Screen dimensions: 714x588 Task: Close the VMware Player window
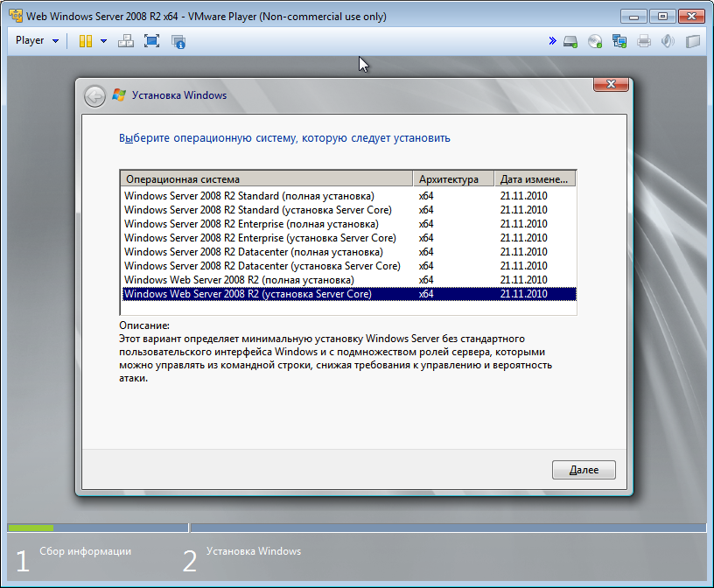coord(691,16)
